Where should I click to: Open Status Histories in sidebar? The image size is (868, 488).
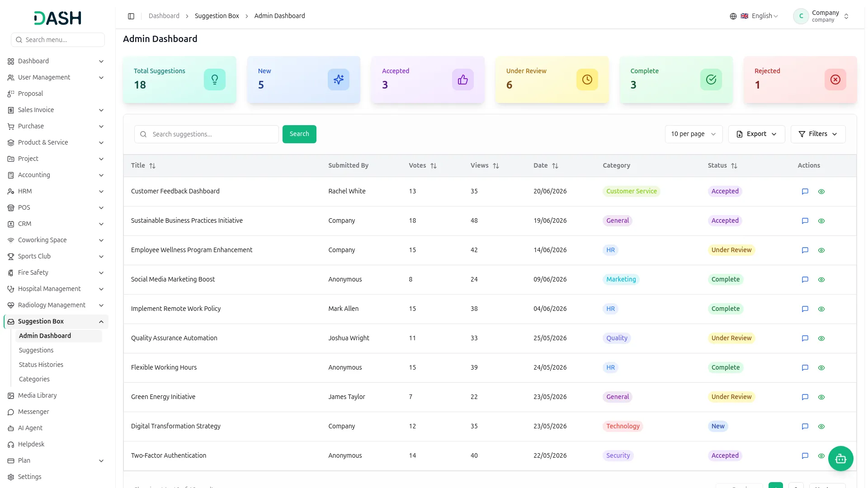41,365
